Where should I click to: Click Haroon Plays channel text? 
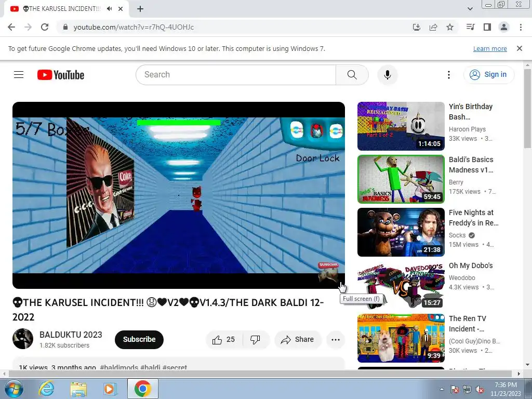467,129
